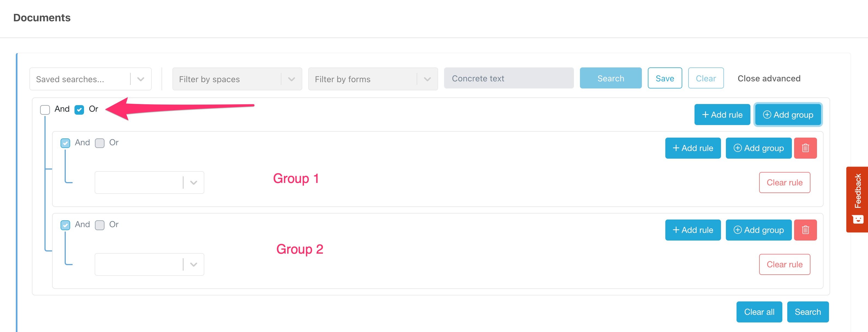Expand the Filter by forms dropdown
868x332 pixels.
373,79
